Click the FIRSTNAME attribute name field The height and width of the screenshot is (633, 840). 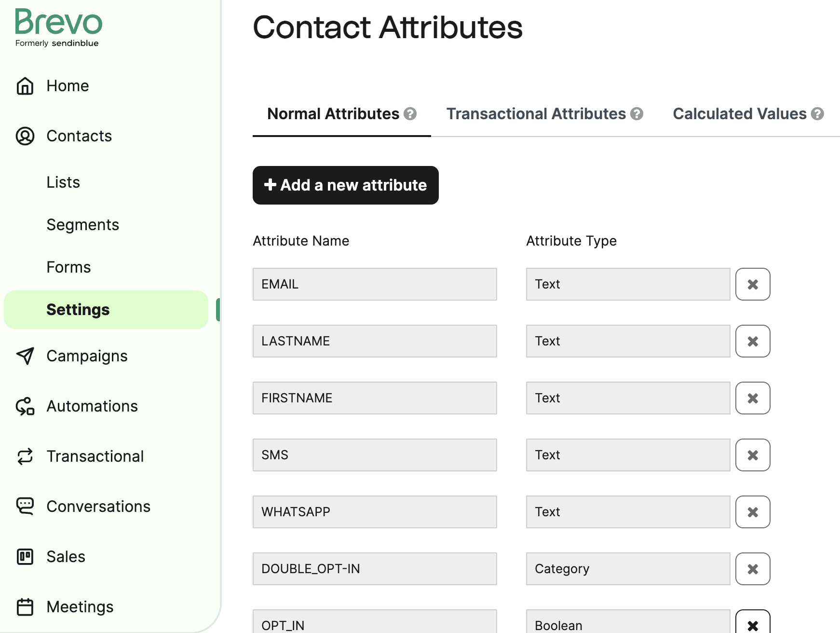pos(375,398)
